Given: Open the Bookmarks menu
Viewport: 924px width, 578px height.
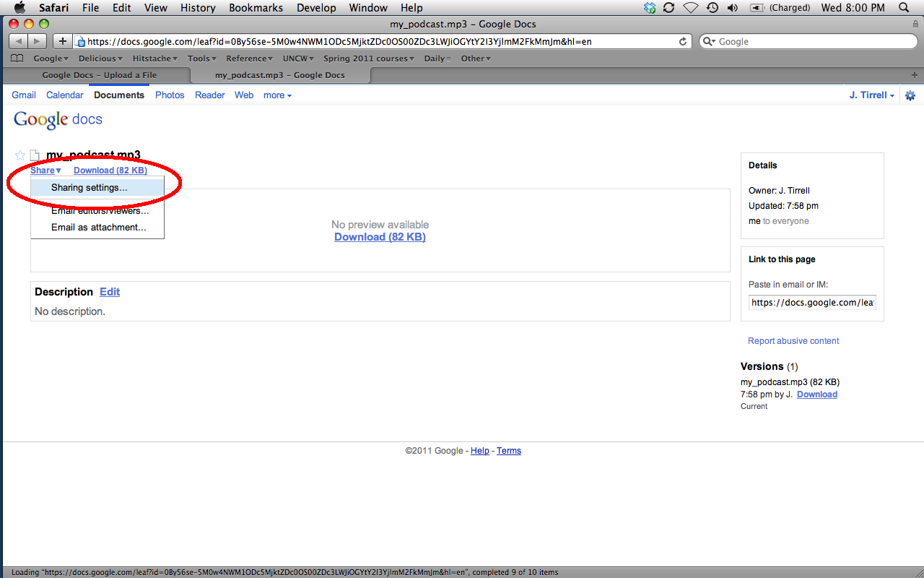Looking at the screenshot, I should tap(256, 8).
